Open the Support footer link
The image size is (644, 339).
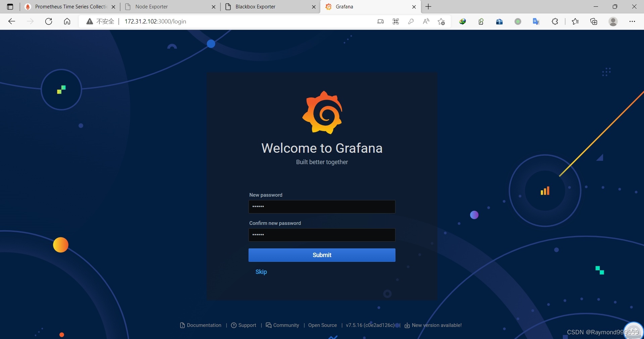coord(244,325)
